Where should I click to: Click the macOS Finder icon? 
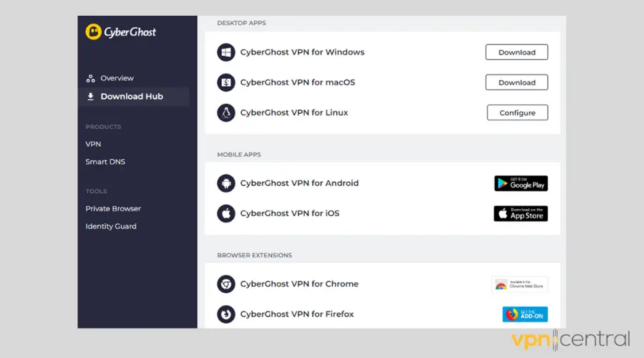[x=226, y=82]
